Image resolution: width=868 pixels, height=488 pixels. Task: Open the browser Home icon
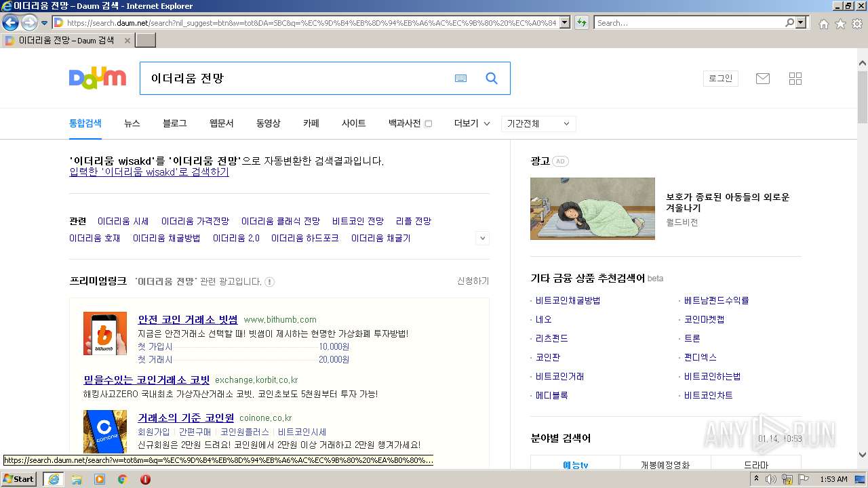click(823, 24)
